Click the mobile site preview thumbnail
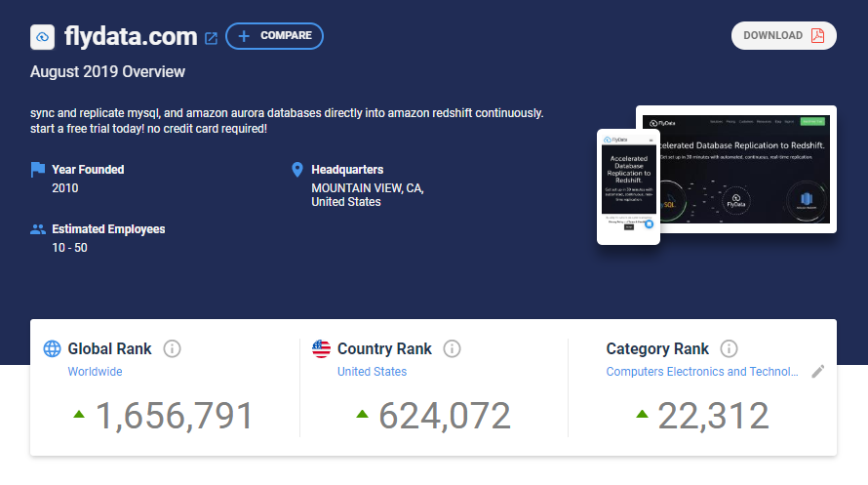Viewport: 868px width, 485px height. pyautogui.click(x=628, y=187)
